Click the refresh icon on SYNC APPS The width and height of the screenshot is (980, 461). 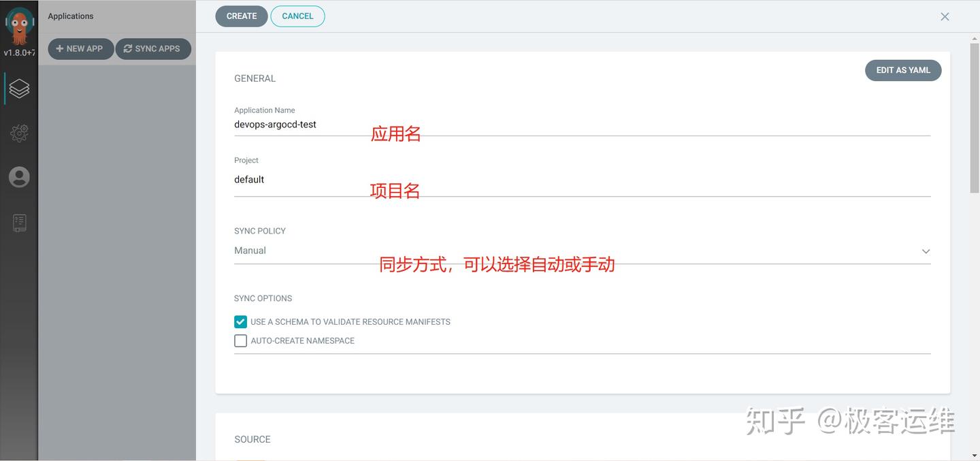(127, 48)
